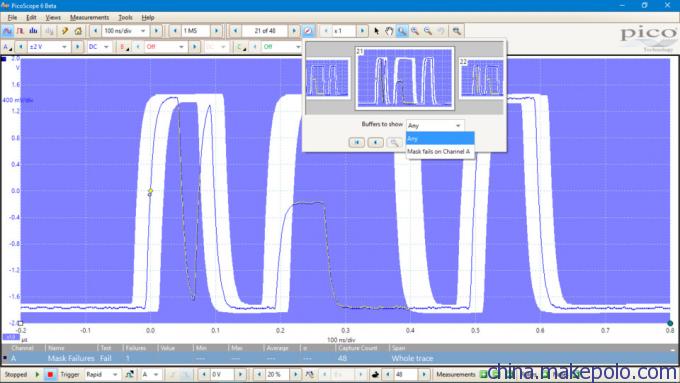
Task: Select the arrow pointer tool
Action: click(x=376, y=31)
